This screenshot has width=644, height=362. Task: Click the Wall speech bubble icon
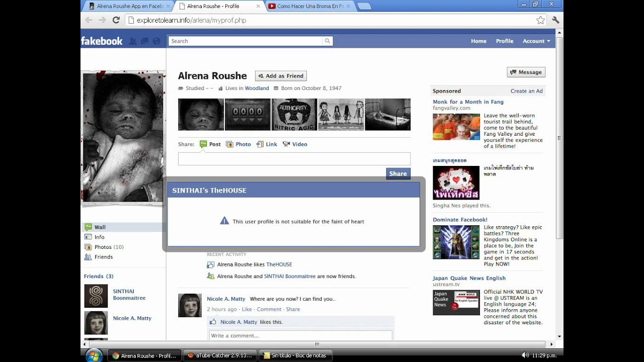88,227
